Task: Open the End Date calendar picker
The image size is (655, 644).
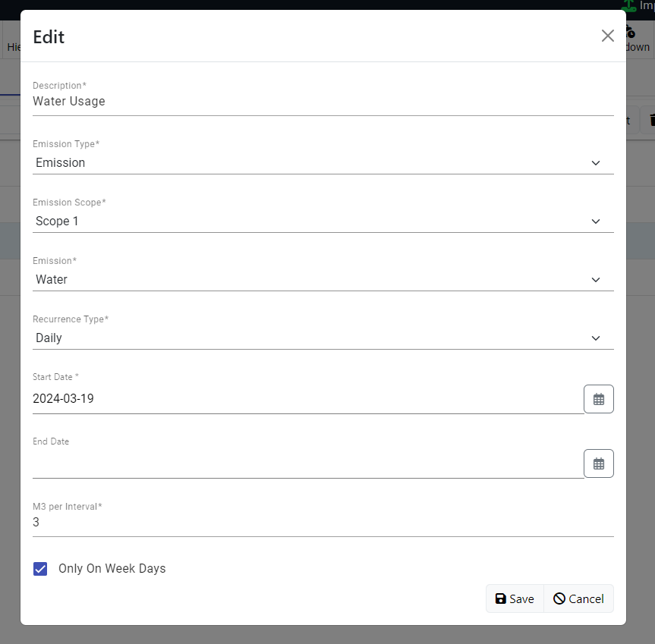Action: click(598, 463)
